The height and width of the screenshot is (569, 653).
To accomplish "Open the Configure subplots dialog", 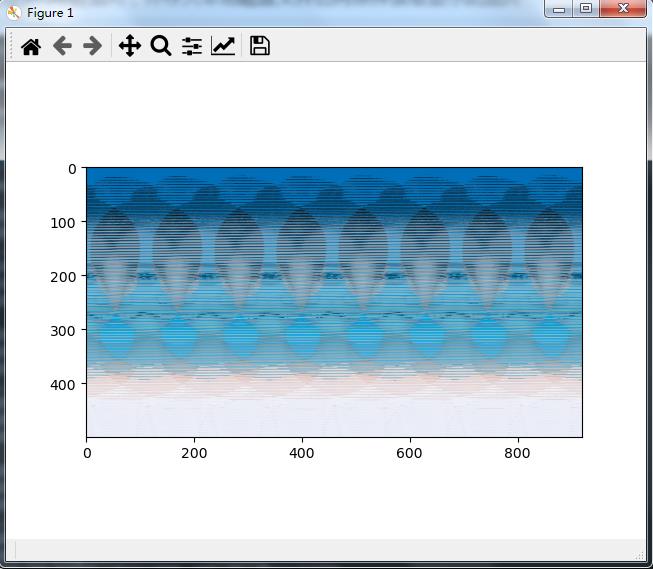I will (x=192, y=46).
